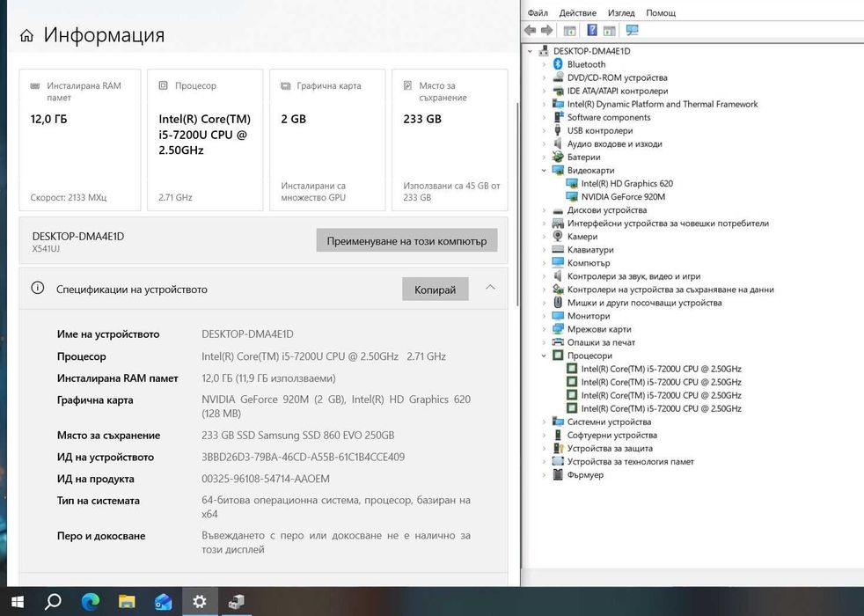Switch to Settings gear on taskbar
The image size is (864, 616).
[200, 602]
